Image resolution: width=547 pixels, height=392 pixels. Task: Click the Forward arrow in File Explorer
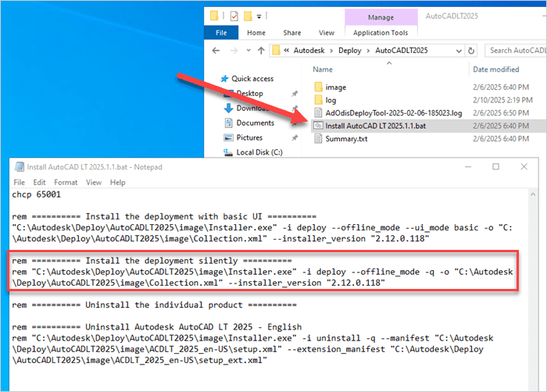coord(234,51)
